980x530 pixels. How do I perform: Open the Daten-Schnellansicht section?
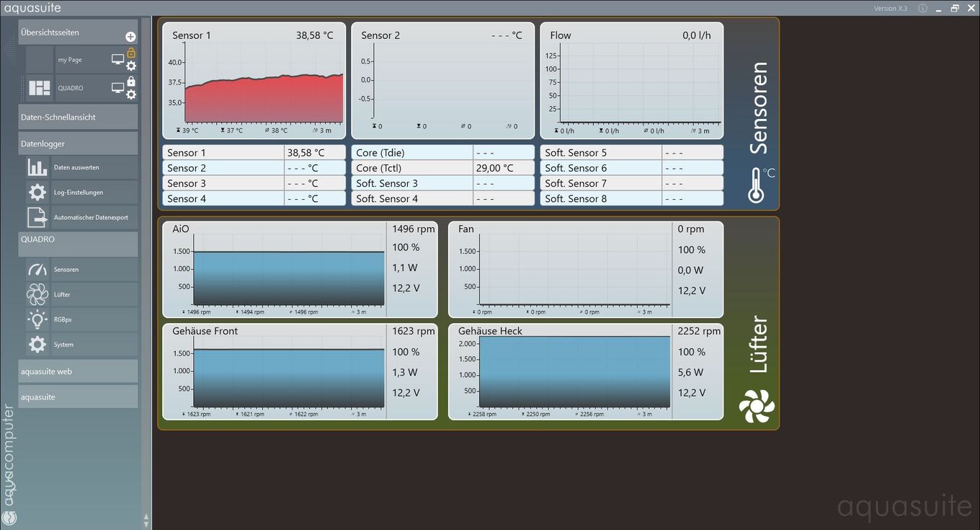[78, 117]
